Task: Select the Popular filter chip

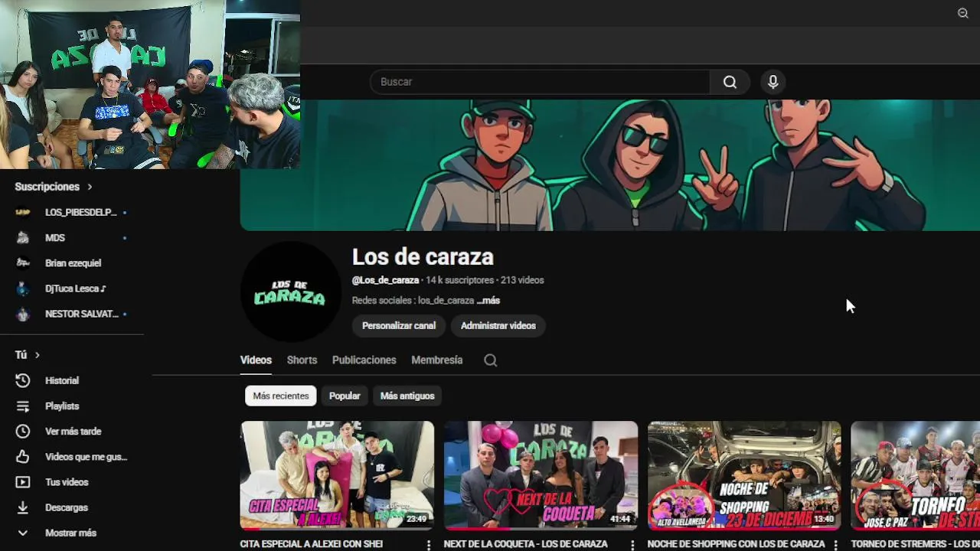Action: [x=345, y=396]
